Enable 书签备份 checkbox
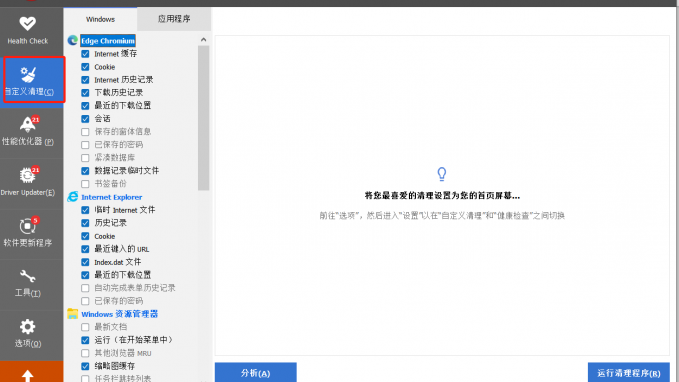The height and width of the screenshot is (382, 679). tap(85, 184)
